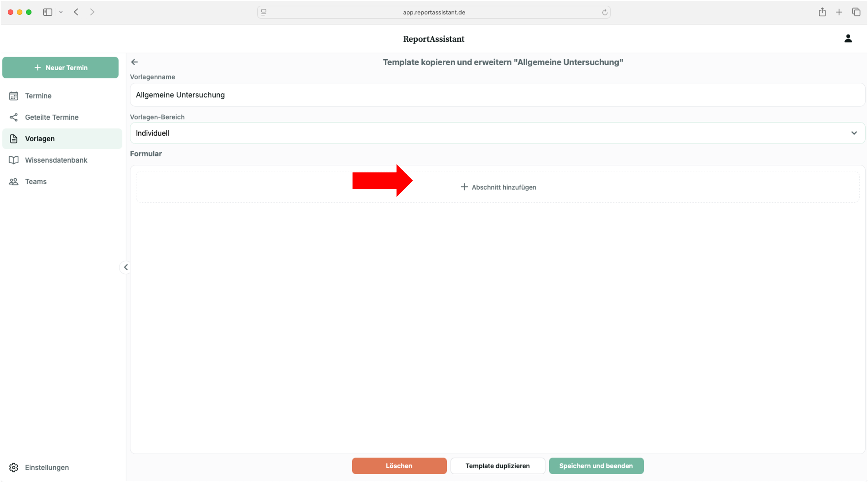This screenshot has height=482, width=868.
Task: Click the Vorlagenname input field
Action: [497, 95]
